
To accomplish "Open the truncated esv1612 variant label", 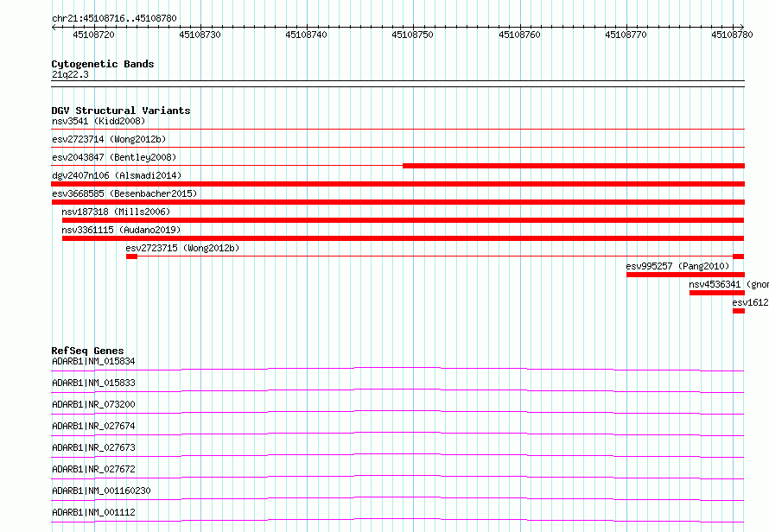I will [x=750, y=302].
